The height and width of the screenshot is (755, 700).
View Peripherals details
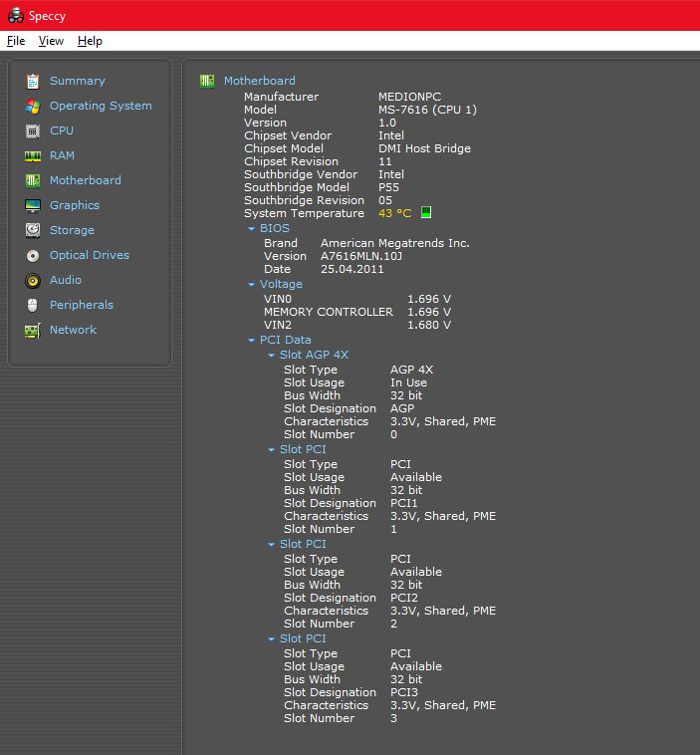[82, 305]
